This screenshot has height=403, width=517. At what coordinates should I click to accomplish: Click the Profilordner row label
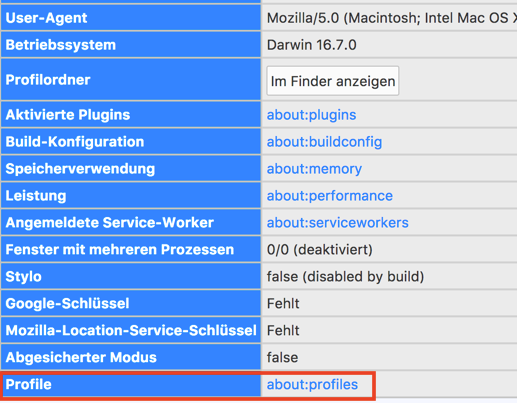[131, 80]
